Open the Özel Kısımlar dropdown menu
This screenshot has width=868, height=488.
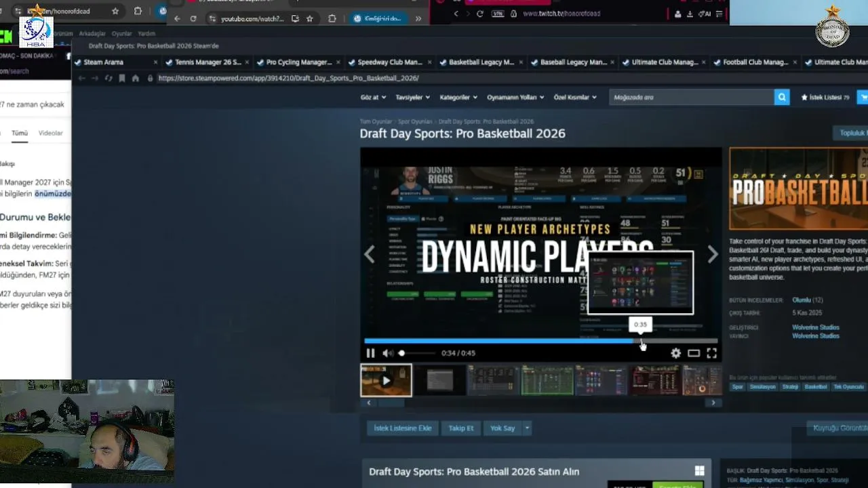click(575, 98)
